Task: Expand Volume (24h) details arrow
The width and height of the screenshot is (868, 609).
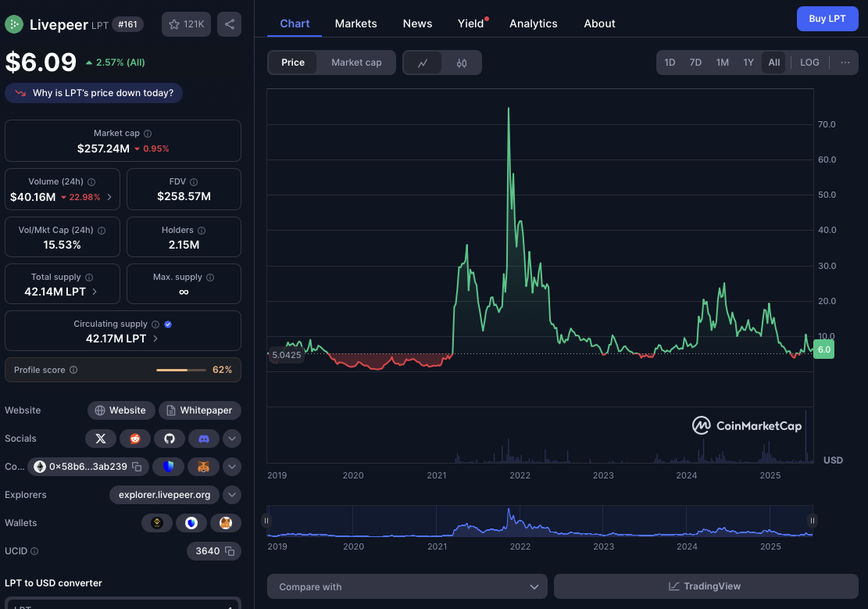Action: [109, 197]
